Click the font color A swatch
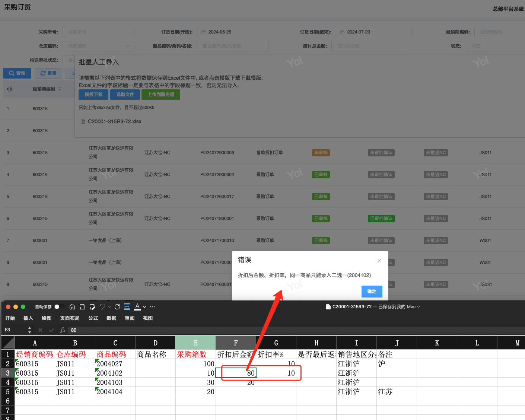The image size is (525, 420). pos(137,307)
